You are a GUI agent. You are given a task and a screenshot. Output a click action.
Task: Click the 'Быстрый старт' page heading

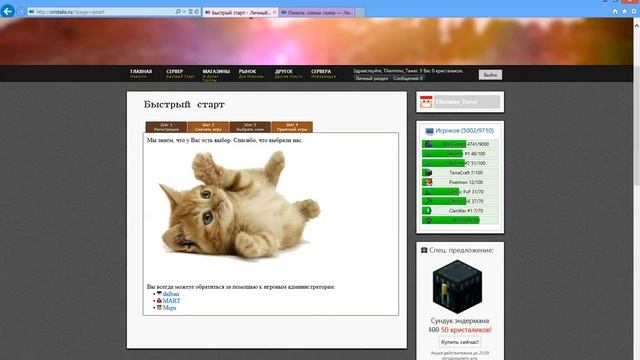(x=184, y=104)
